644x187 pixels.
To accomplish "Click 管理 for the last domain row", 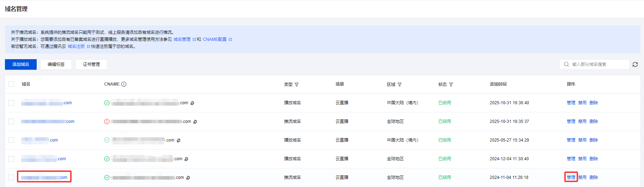I will point(571,177).
